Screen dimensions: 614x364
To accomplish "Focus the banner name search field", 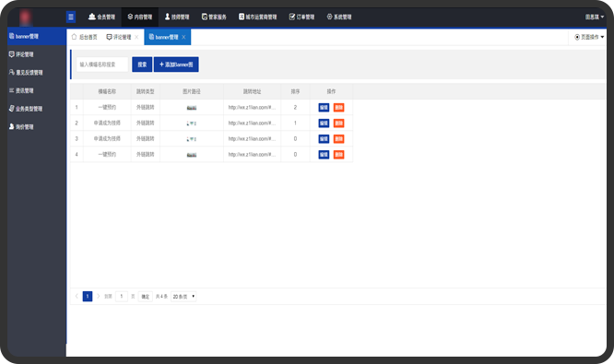I will tap(102, 65).
